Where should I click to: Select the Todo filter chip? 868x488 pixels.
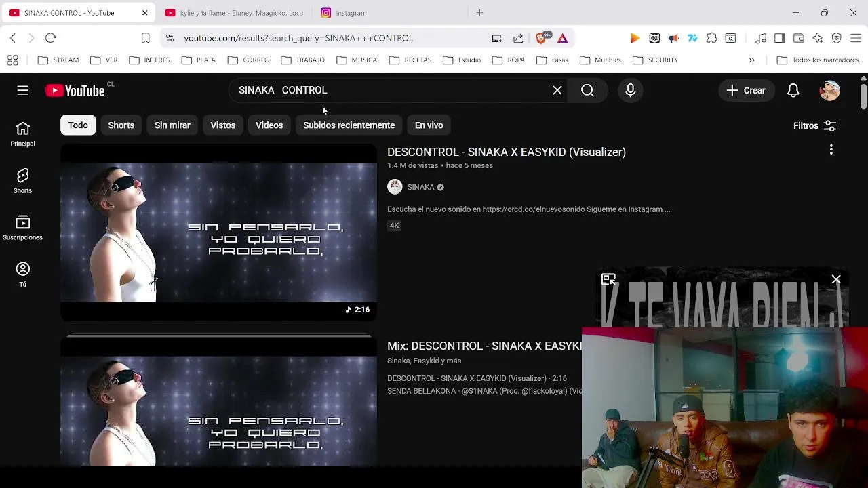(x=78, y=125)
